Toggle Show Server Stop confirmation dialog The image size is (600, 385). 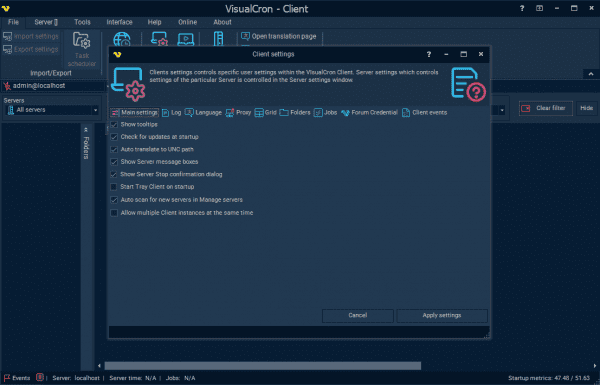click(x=114, y=175)
